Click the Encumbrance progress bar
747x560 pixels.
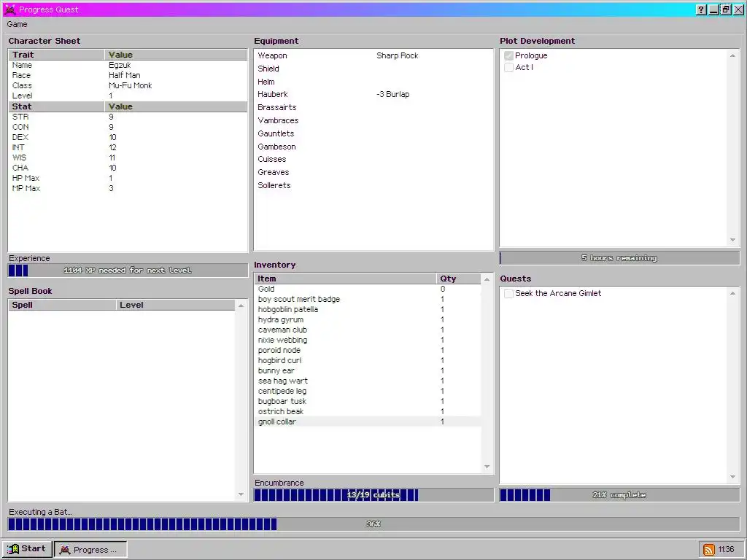[374, 495]
